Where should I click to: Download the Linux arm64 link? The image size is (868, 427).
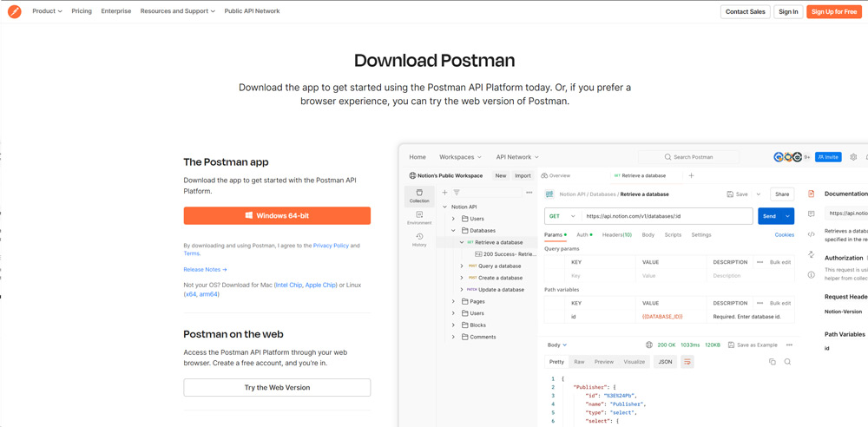pyautogui.click(x=208, y=294)
